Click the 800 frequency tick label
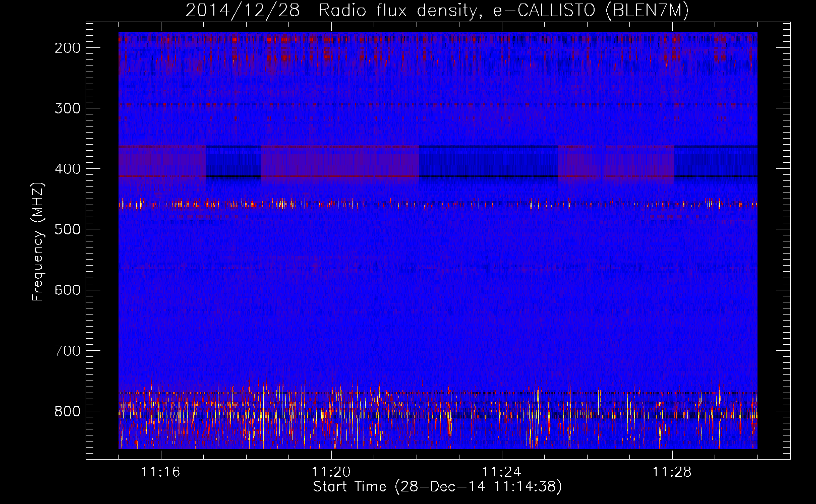Image resolution: width=816 pixels, height=504 pixels. pos(68,411)
